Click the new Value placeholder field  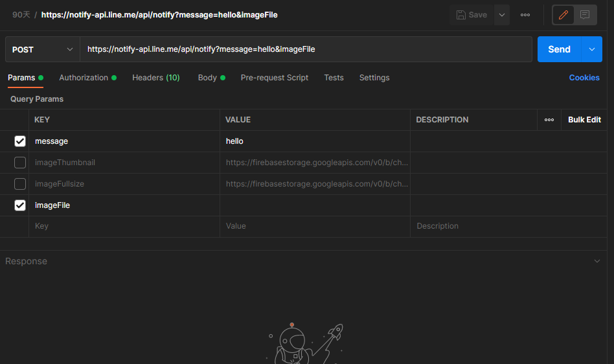point(315,226)
